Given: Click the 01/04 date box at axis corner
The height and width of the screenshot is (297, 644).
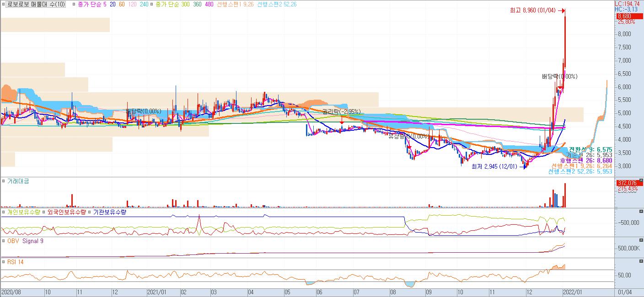Looking at the screenshot, I should (x=624, y=292).
